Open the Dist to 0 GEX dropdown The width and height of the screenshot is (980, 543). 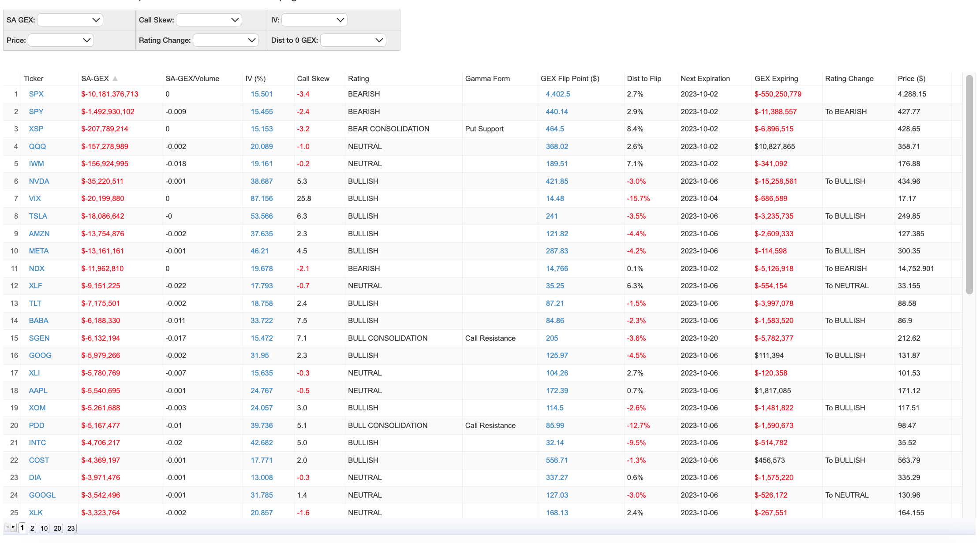click(x=353, y=40)
